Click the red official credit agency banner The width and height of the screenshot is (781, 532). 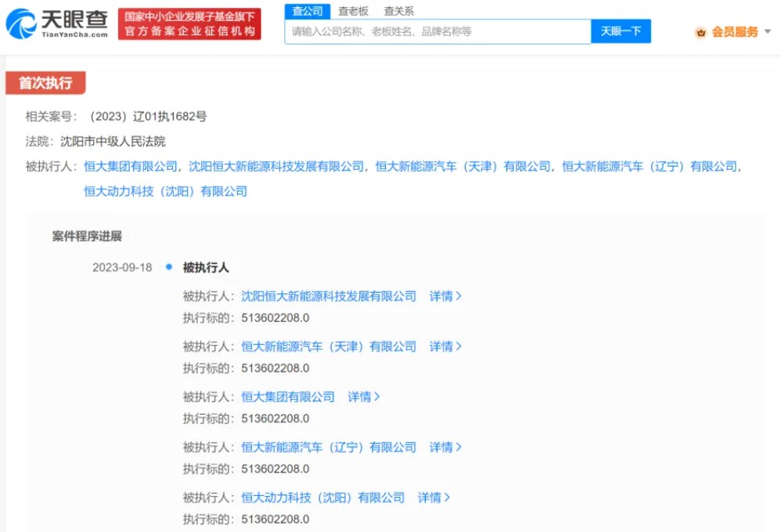click(189, 24)
